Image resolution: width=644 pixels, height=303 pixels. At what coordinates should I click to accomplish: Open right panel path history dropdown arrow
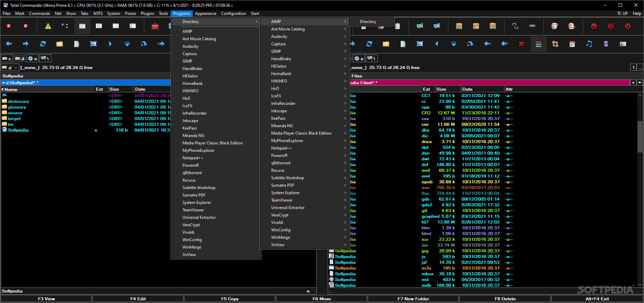pyautogui.click(x=640, y=83)
